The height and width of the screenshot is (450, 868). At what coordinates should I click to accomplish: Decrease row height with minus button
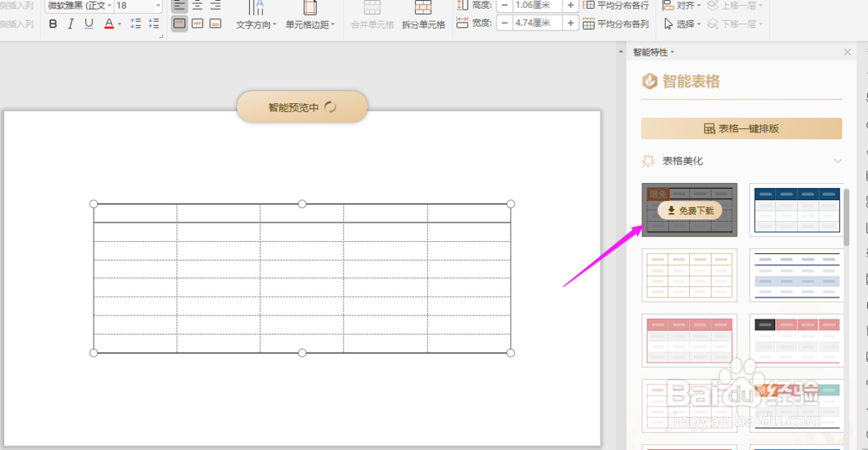click(x=504, y=5)
